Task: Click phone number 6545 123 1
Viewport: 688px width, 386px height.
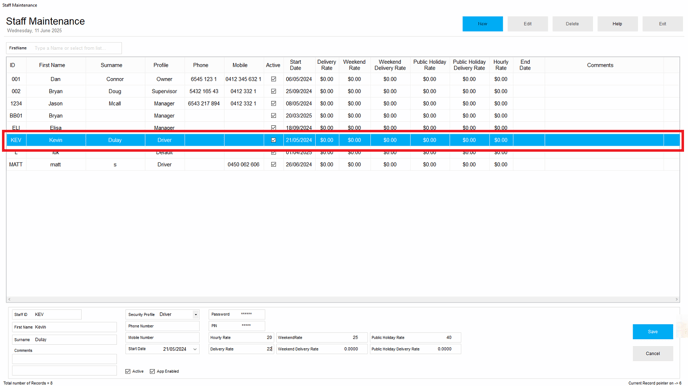Action: pos(204,79)
